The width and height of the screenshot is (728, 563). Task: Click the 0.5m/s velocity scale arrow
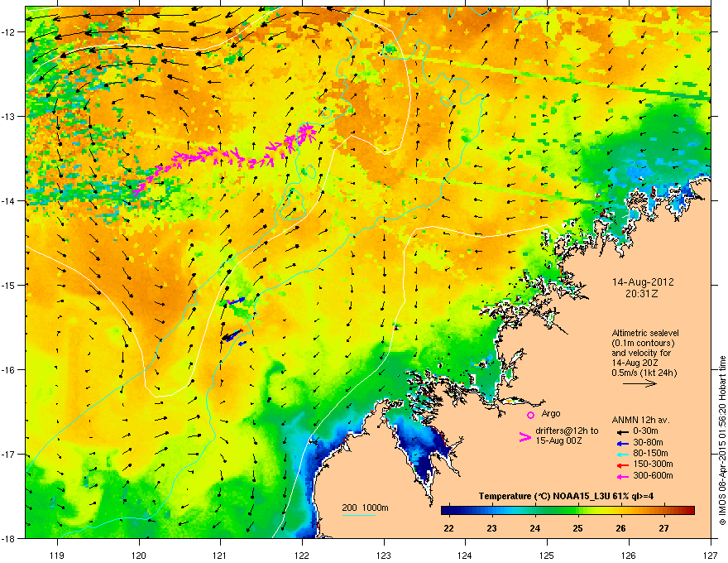pyautogui.click(x=639, y=383)
